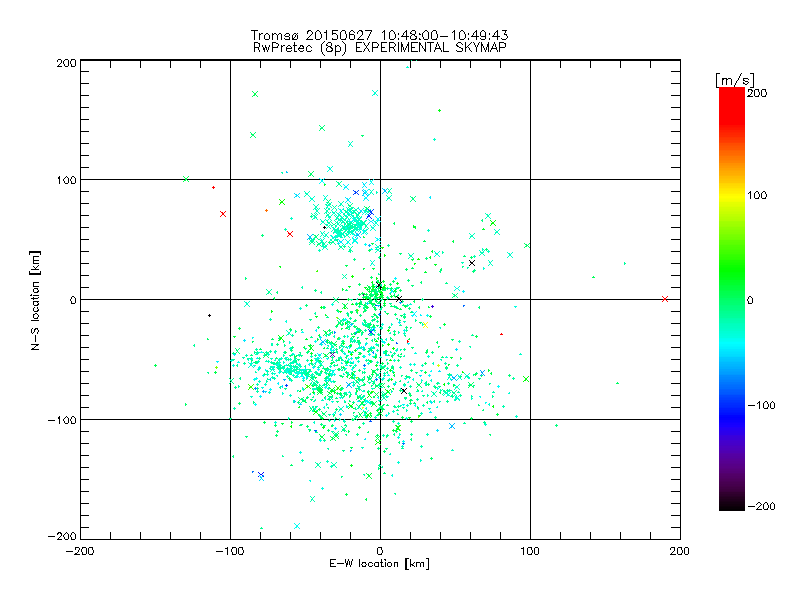
Task: Click the N-S axis tick label "100"
Action: coord(66,180)
